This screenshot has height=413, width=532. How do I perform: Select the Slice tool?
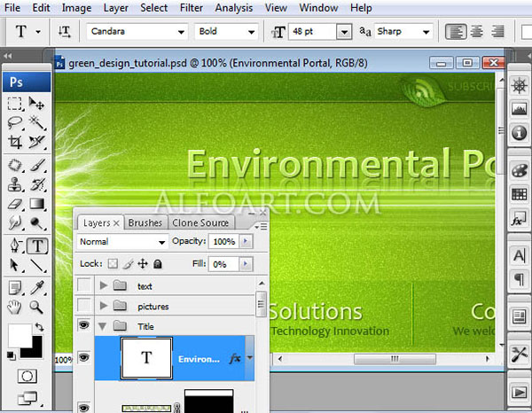(36, 142)
